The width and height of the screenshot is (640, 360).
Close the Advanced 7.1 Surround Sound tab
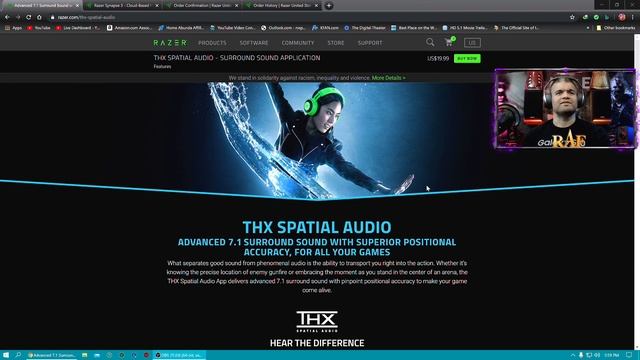click(77, 6)
